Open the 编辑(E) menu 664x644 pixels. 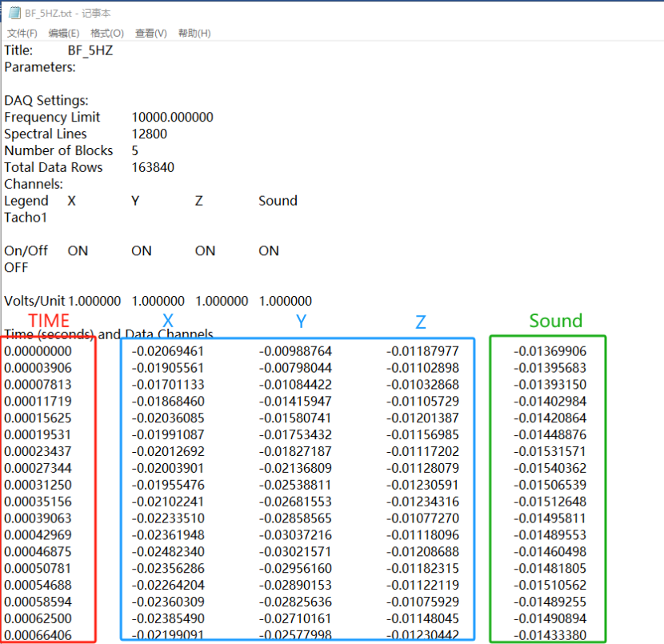pyautogui.click(x=64, y=33)
